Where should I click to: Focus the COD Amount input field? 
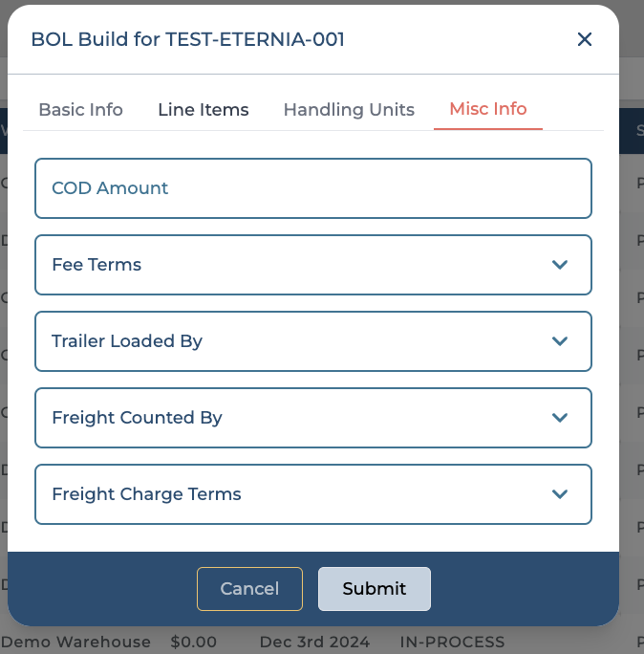coord(313,188)
